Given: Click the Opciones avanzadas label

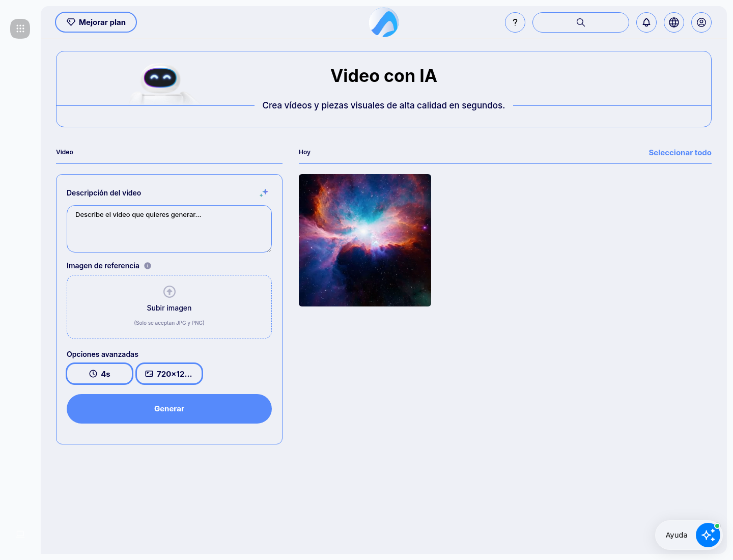Looking at the screenshot, I should point(102,354).
